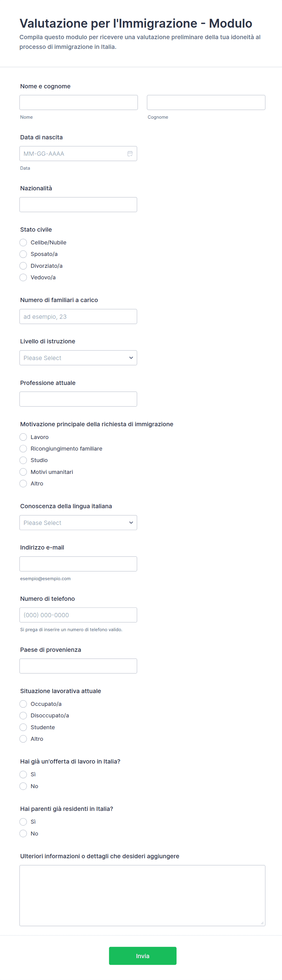Choose Sì for job offer in Italy
The width and height of the screenshot is (282, 980).
click(23, 774)
